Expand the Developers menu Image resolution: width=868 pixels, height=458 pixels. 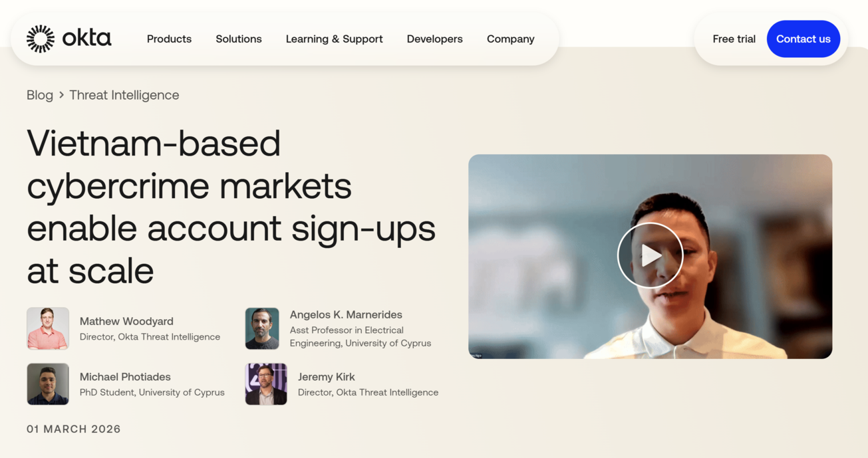point(434,39)
